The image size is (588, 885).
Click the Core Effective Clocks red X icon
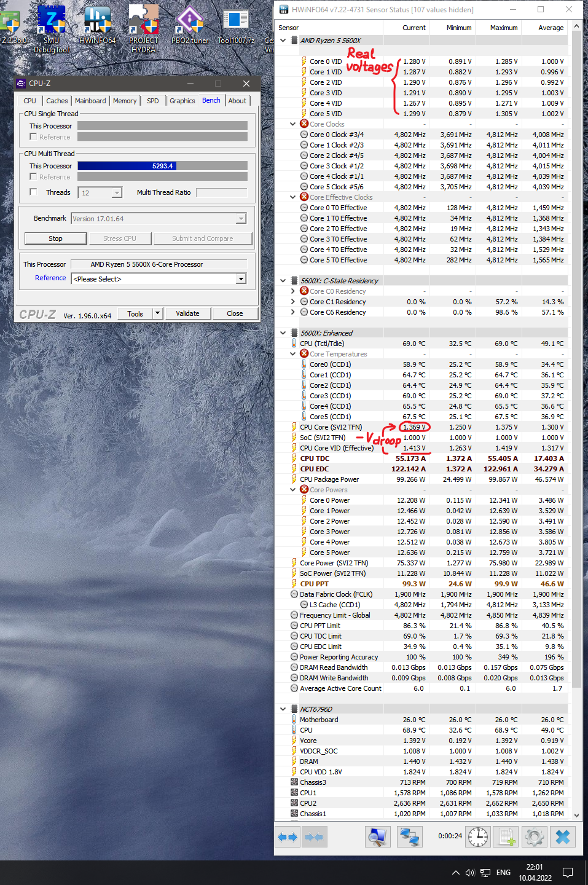pyautogui.click(x=304, y=197)
